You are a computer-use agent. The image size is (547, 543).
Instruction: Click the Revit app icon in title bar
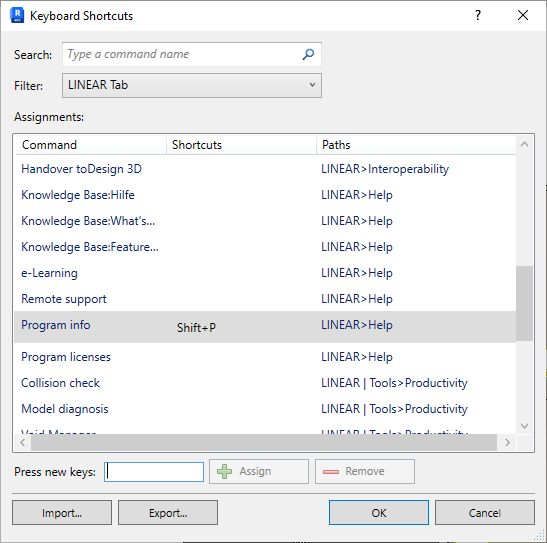tap(17, 15)
